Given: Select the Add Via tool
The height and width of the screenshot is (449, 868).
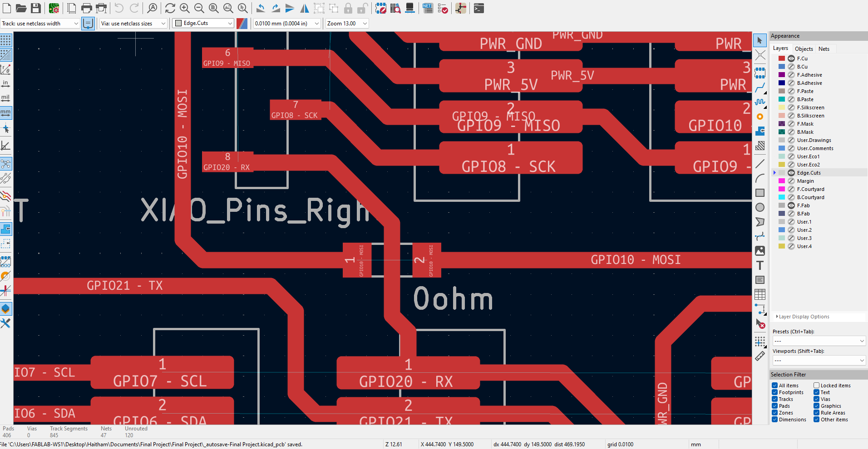Looking at the screenshot, I should coord(760,117).
